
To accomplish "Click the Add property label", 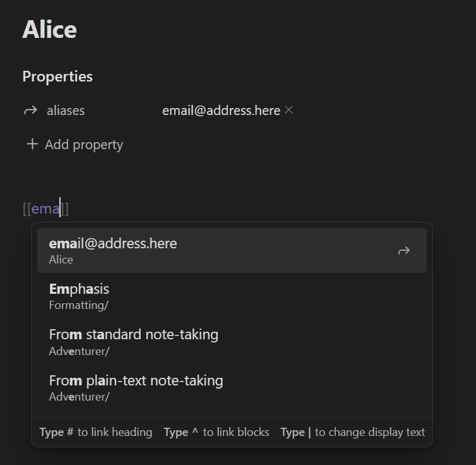I will point(84,145).
